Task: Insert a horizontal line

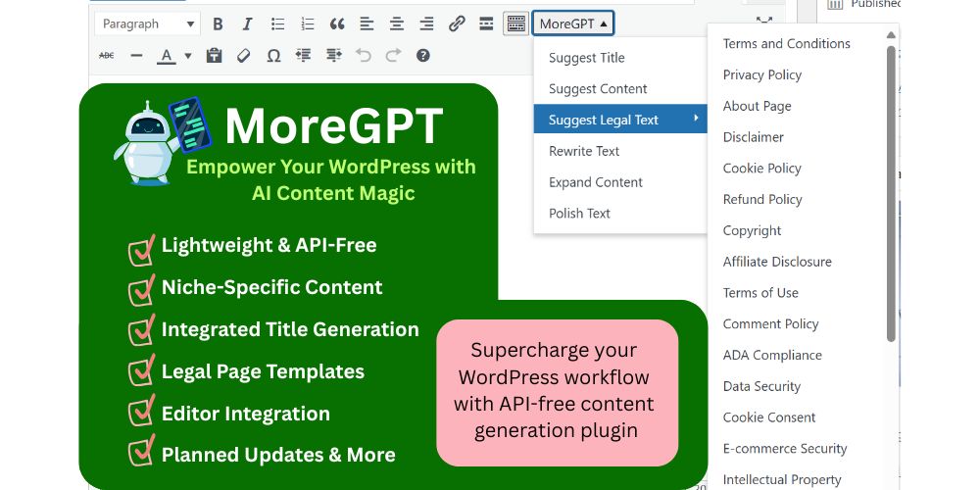Action: [136, 56]
